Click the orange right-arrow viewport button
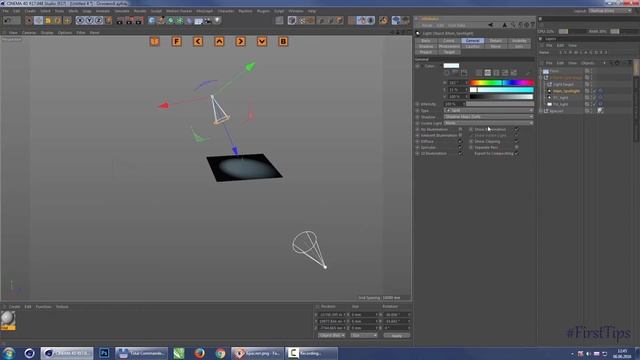The width and height of the screenshot is (640, 360). [240, 41]
